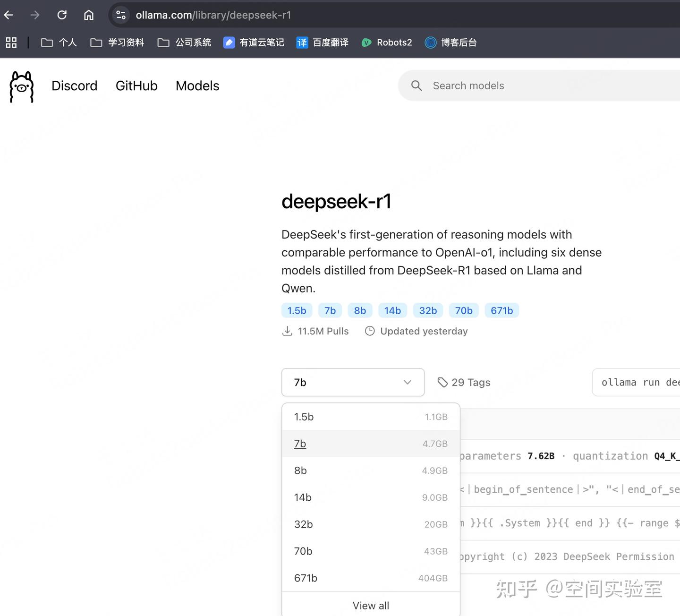Open the 有道云笔记 bookmark
Screen dimensions: 680x616
pyautogui.click(x=254, y=43)
